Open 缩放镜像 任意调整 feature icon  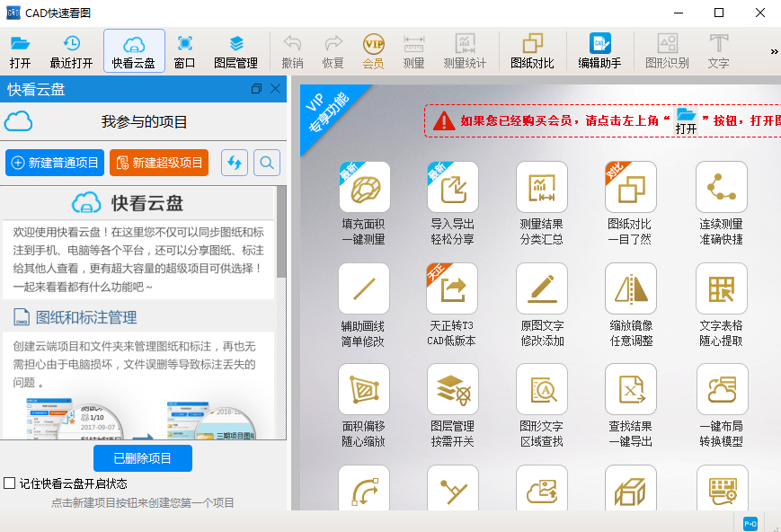tap(631, 288)
